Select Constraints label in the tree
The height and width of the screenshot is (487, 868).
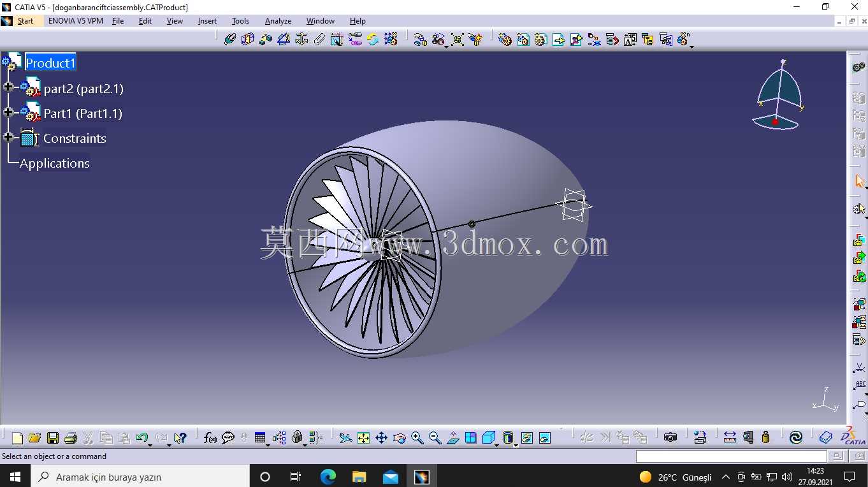click(x=75, y=138)
